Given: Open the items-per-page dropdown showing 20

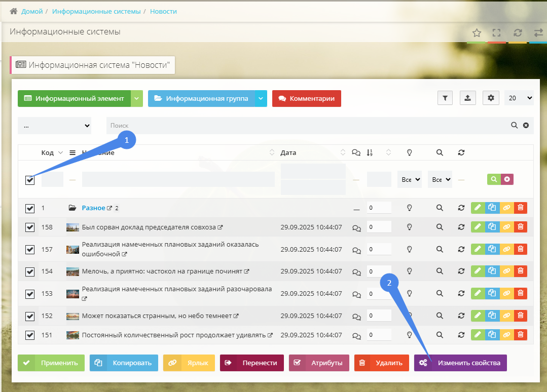Looking at the screenshot, I should (x=519, y=98).
